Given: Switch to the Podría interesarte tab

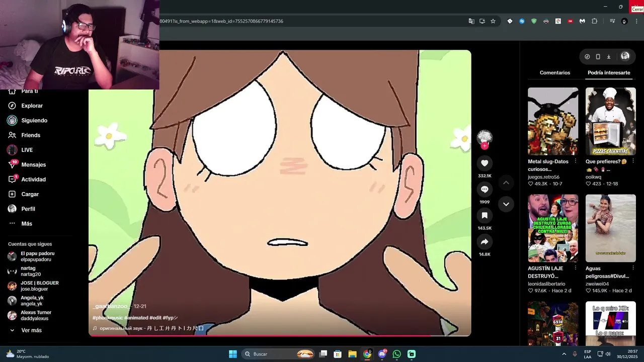Looking at the screenshot, I should [x=609, y=73].
